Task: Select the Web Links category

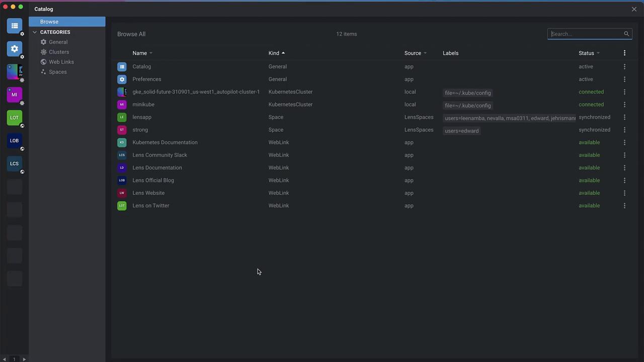Action: [x=61, y=62]
